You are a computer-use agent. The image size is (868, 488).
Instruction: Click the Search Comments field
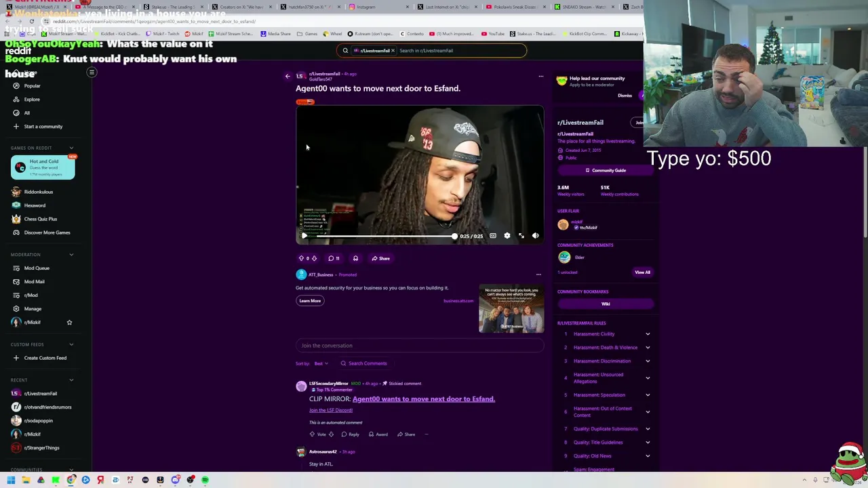pos(363,363)
